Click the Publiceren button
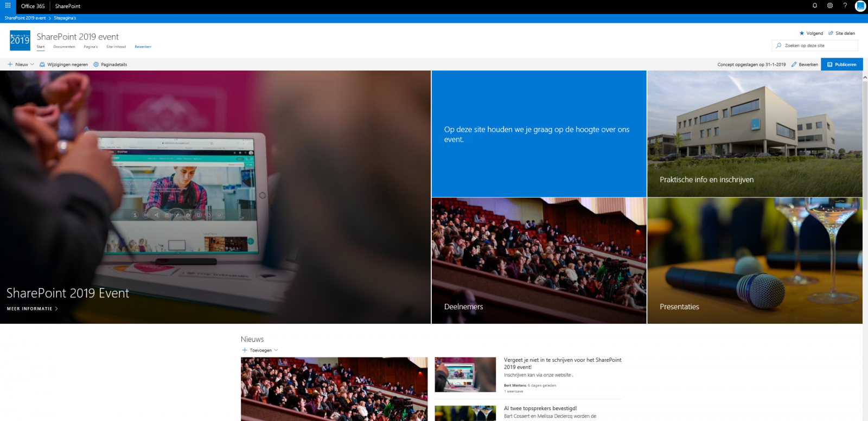 (x=842, y=65)
